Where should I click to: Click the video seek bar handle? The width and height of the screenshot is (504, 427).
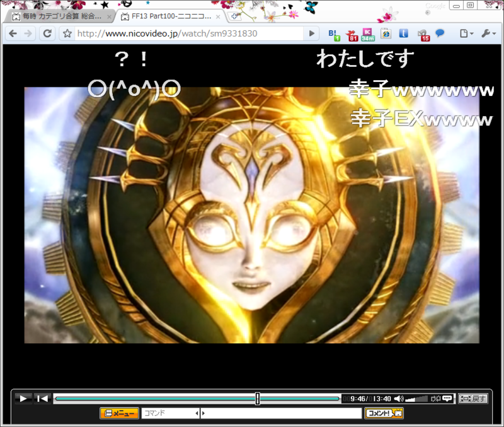coord(258,399)
